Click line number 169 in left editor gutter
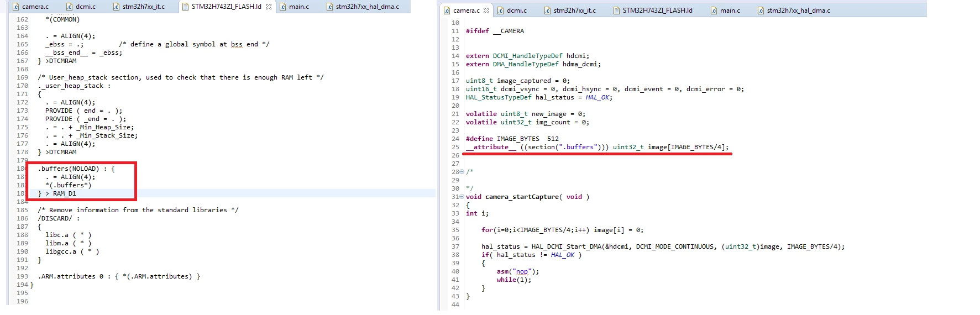Image resolution: width=980 pixels, height=315 pixels. point(22,77)
